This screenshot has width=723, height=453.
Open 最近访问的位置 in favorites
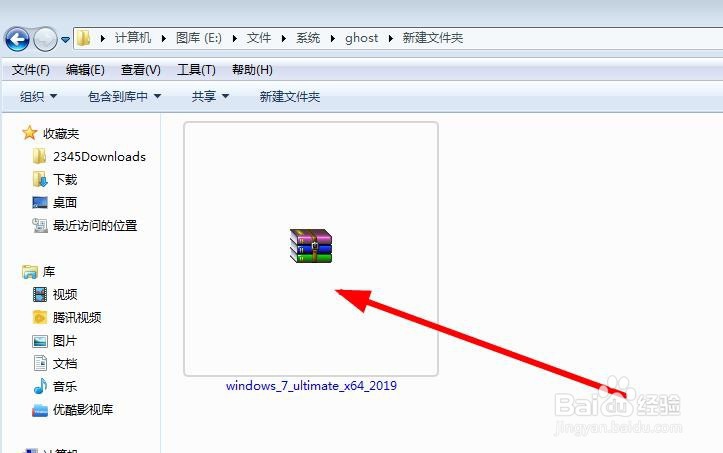click(95, 226)
